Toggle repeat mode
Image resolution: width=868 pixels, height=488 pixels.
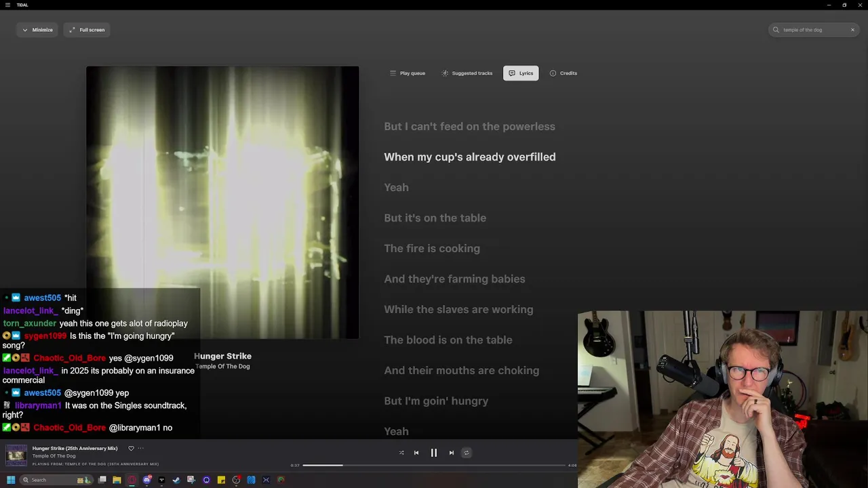(x=466, y=453)
